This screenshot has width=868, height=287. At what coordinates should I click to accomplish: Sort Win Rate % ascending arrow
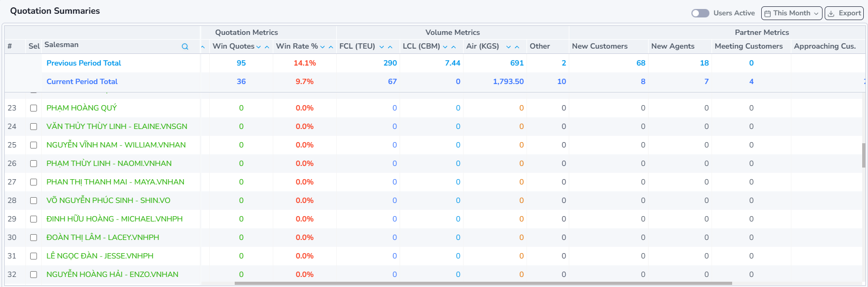click(x=331, y=47)
